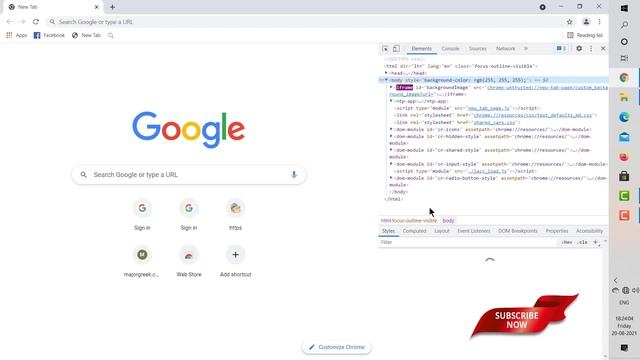Open a new tab plus button
Viewport: 640px width, 360px height.
coord(112,7)
